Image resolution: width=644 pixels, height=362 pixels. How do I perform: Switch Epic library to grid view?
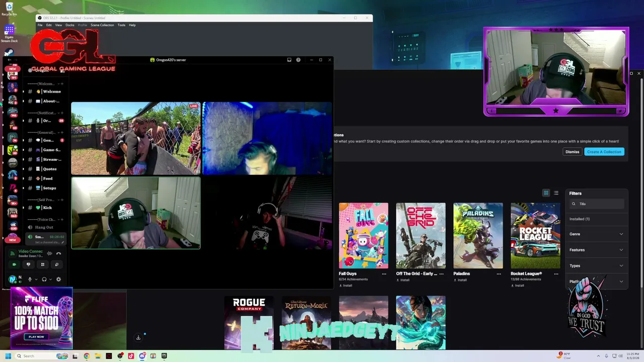(546, 193)
